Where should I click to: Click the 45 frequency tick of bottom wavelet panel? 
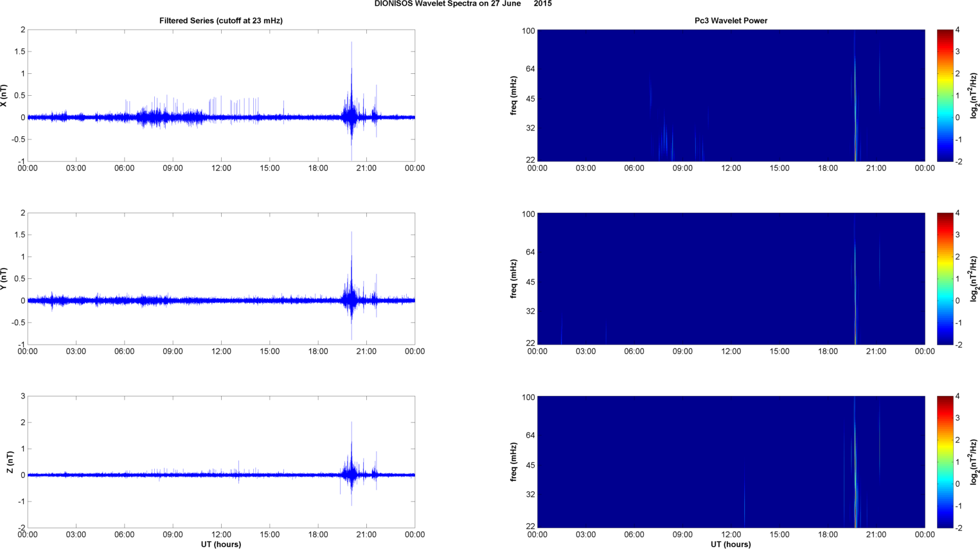(x=530, y=465)
